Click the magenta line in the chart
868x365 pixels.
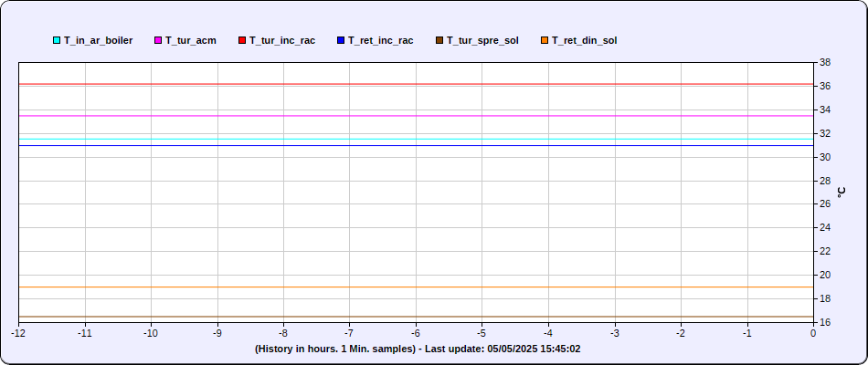(416, 116)
